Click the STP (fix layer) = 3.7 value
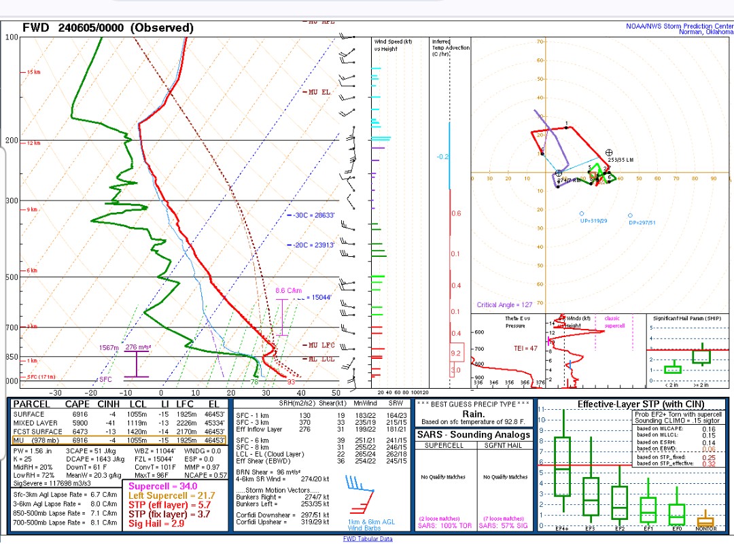 (169, 514)
